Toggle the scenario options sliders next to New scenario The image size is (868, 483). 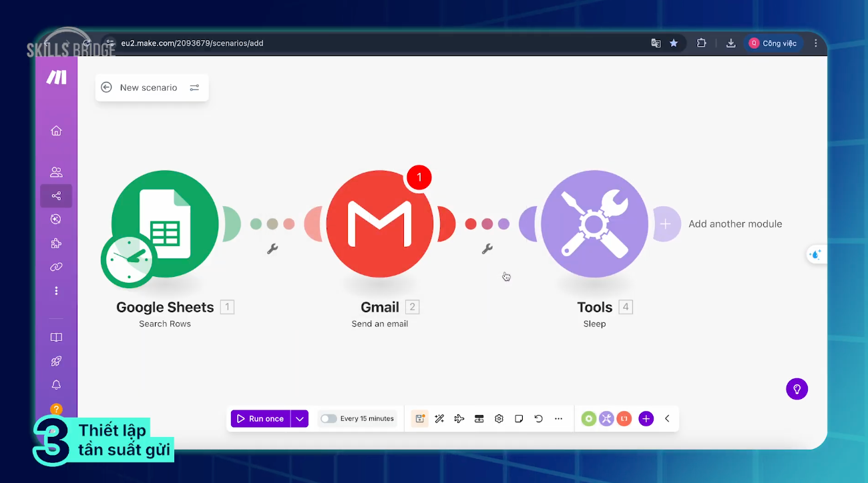point(194,87)
